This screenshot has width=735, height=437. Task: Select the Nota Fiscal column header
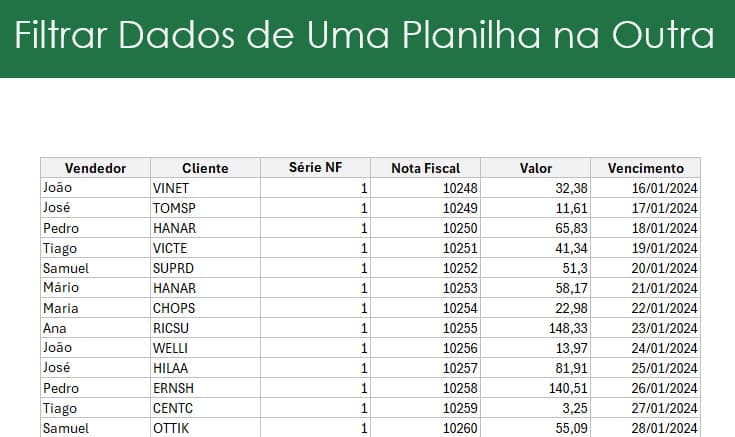pyautogui.click(x=426, y=168)
